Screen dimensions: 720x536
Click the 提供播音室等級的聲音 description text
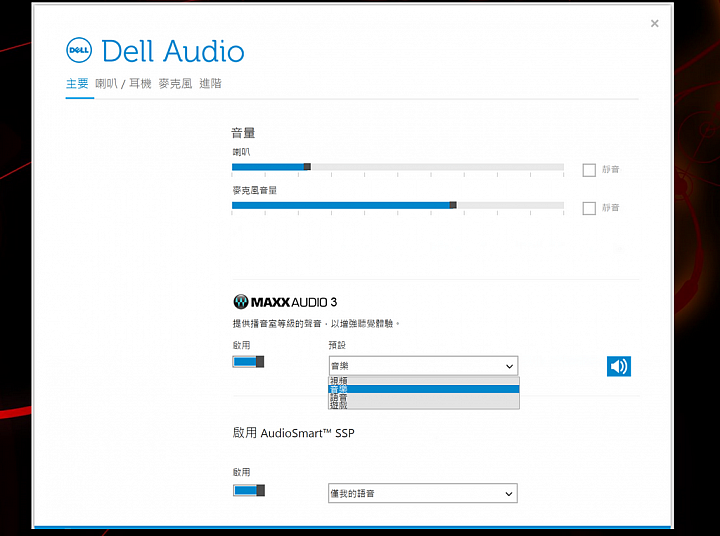coord(316,323)
